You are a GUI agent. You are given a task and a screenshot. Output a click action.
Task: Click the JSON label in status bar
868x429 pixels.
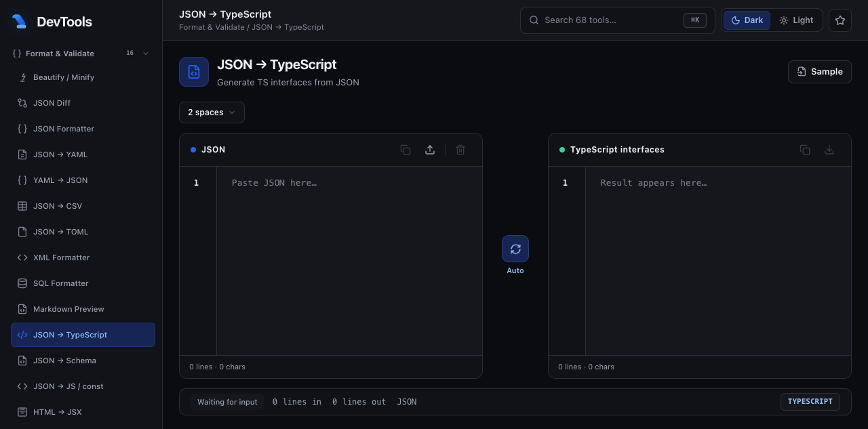(x=407, y=402)
